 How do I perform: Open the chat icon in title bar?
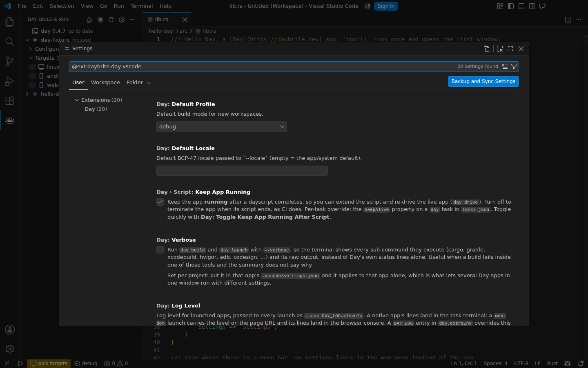coord(543,6)
